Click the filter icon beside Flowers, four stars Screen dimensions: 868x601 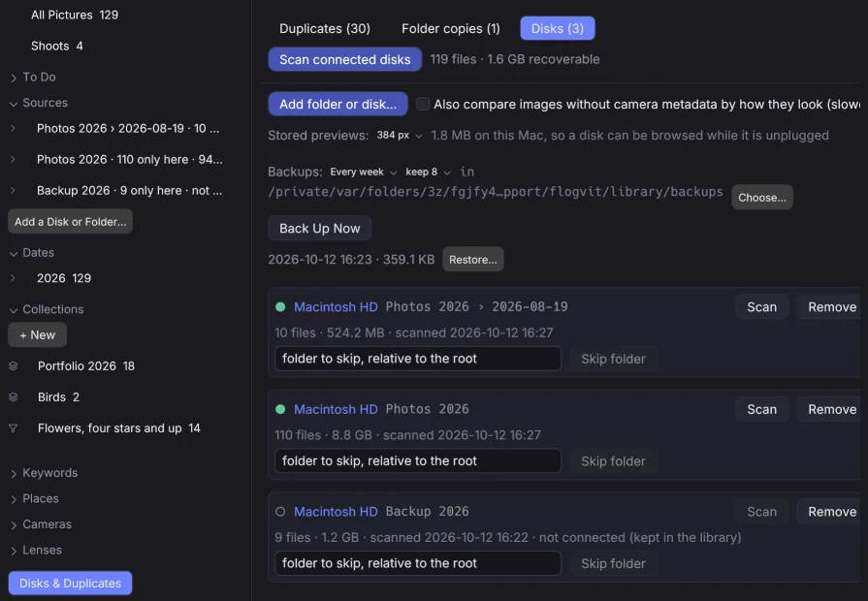click(14, 427)
